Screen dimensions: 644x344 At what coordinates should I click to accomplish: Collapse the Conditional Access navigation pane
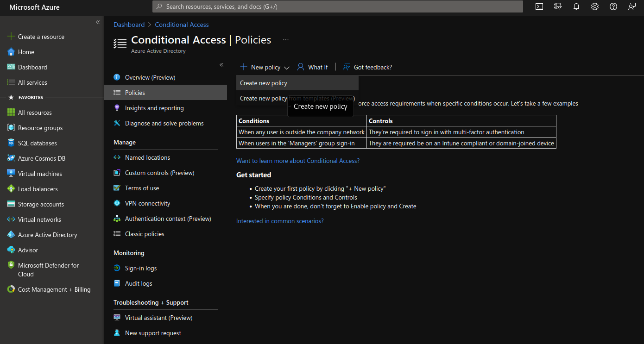[221, 65]
